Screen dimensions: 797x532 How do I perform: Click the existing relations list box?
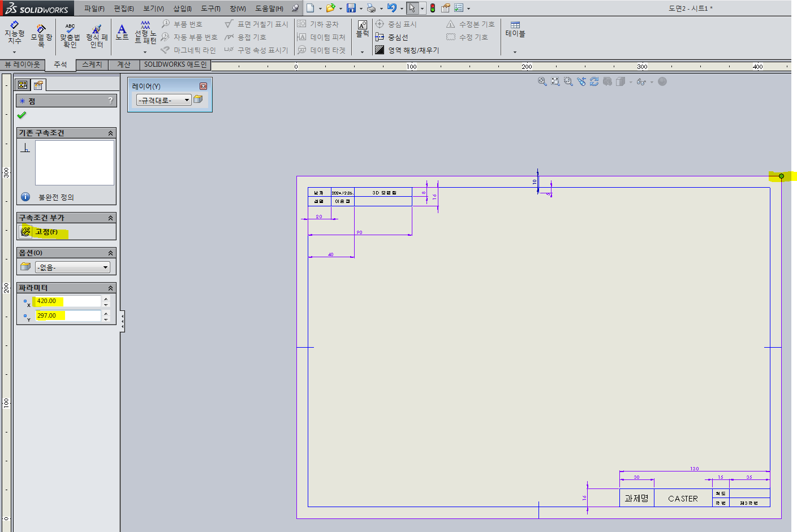(75, 163)
